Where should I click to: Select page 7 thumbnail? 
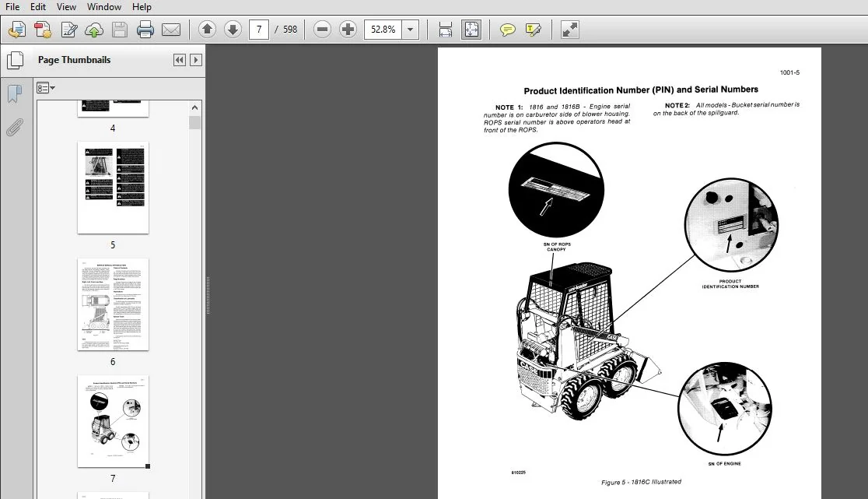pyautogui.click(x=113, y=421)
